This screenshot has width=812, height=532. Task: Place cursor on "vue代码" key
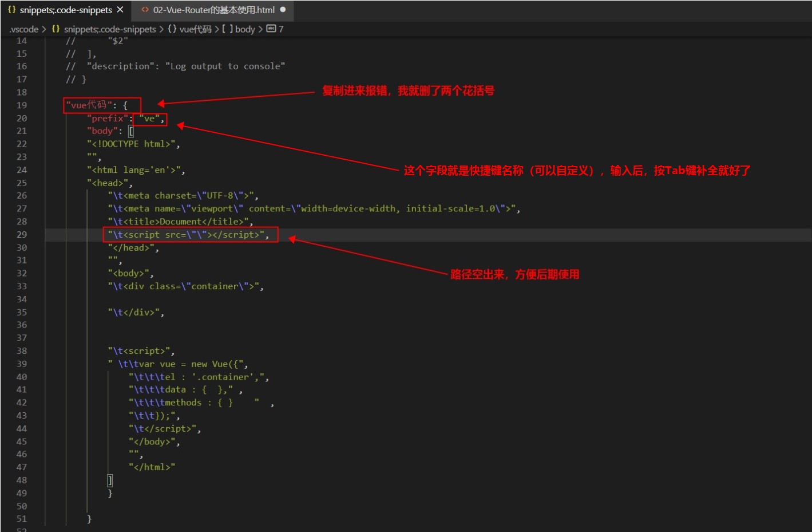89,105
